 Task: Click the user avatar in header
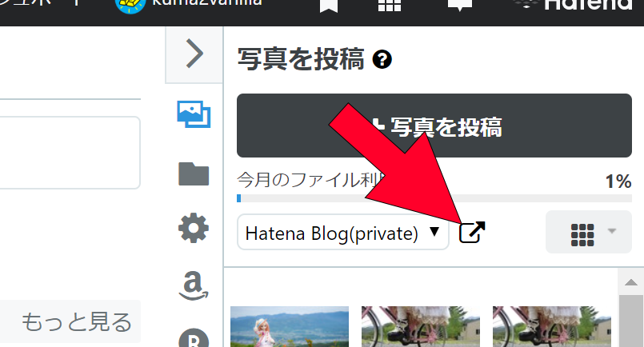click(130, 6)
